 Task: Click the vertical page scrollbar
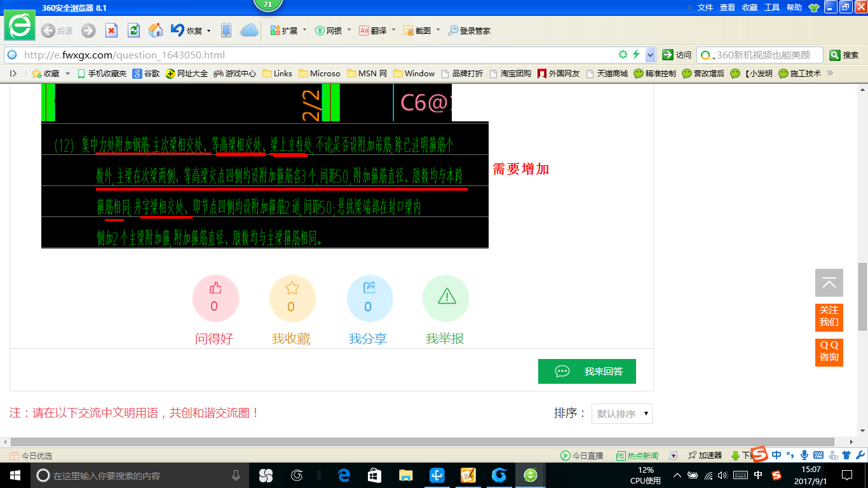pos(862,297)
